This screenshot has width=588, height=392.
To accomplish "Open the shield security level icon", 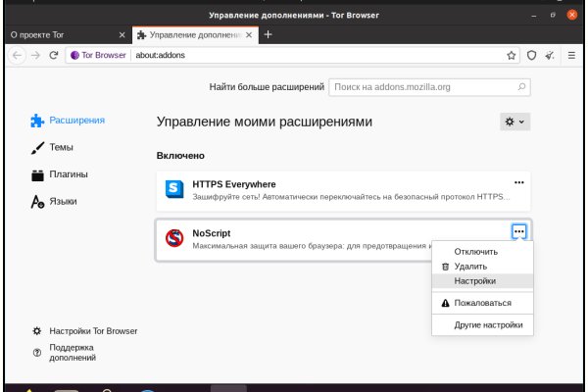I will pos(531,55).
